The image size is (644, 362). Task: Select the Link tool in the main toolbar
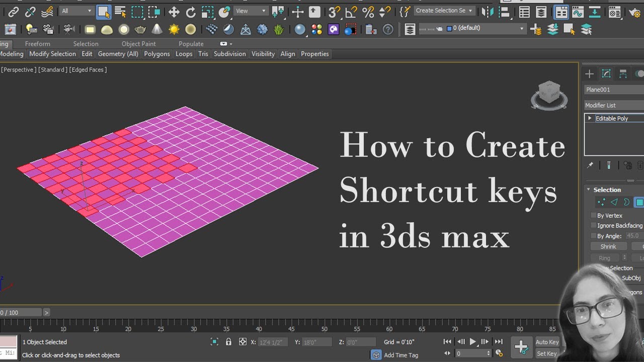coord(14,12)
